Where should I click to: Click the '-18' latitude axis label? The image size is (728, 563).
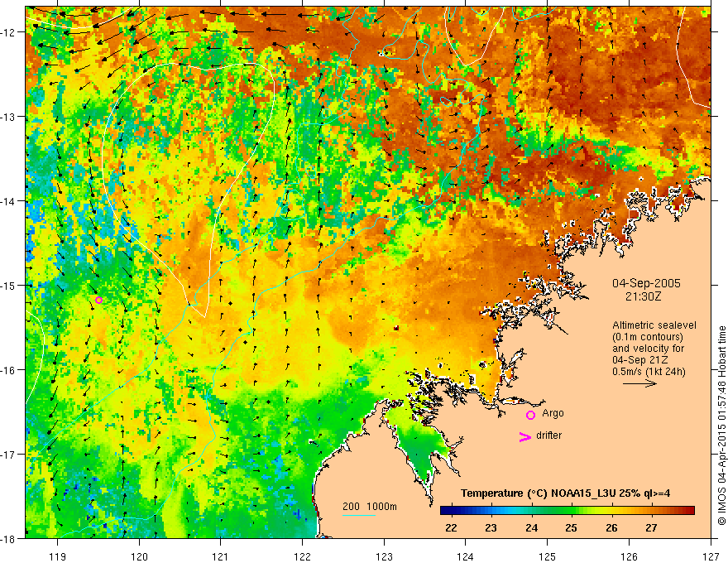point(9,538)
